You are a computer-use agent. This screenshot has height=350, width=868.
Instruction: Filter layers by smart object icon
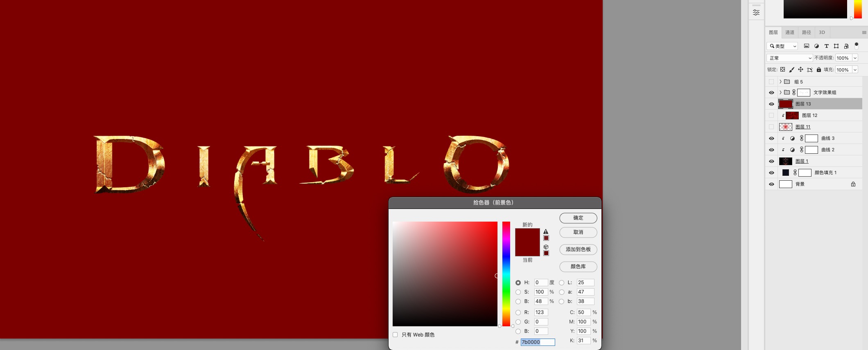(x=846, y=46)
